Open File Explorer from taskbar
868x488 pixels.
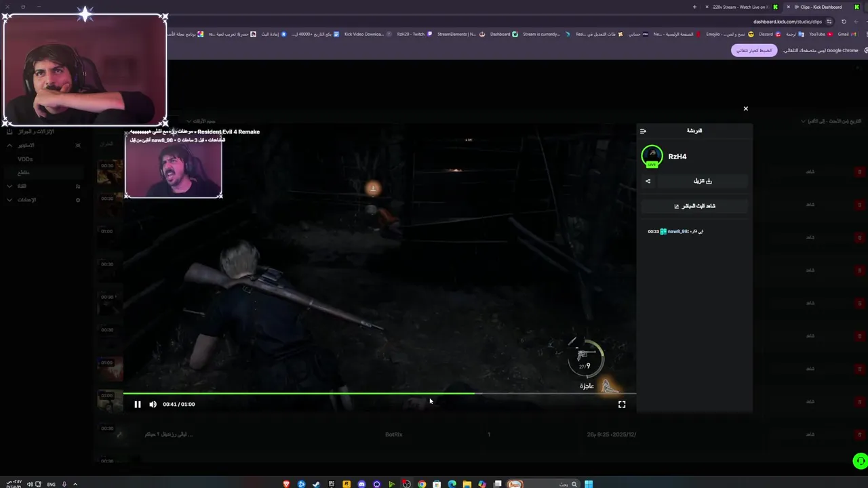click(x=467, y=484)
